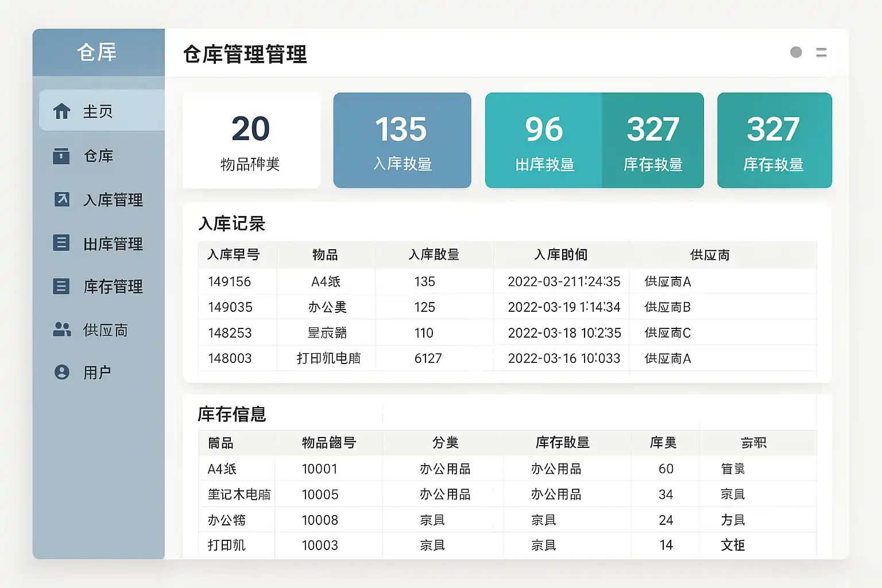Click the 20 物品种类 stat card
The image size is (882, 588).
251,141
